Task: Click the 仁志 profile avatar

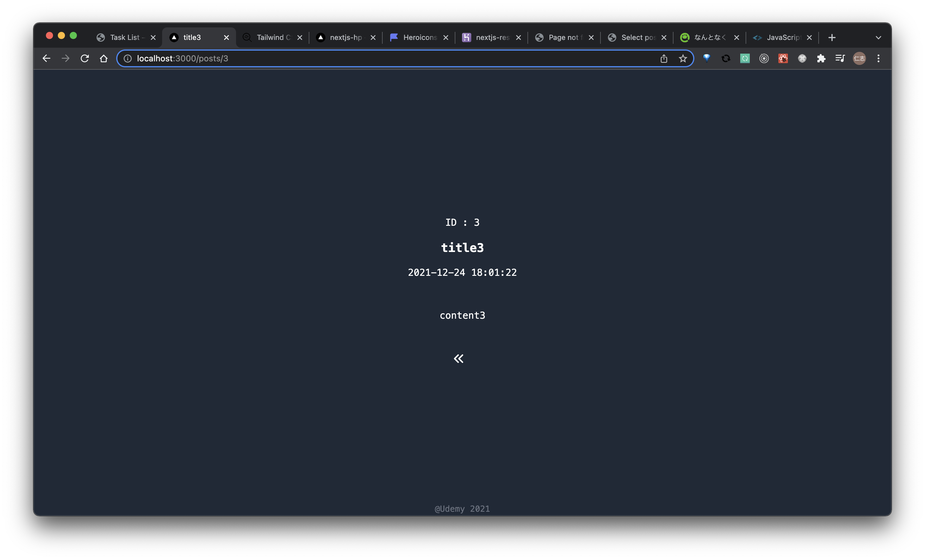Action: (860, 59)
